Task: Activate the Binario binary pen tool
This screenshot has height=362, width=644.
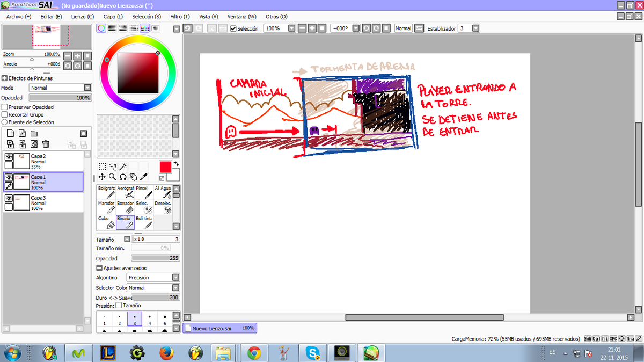Action: [x=125, y=221]
